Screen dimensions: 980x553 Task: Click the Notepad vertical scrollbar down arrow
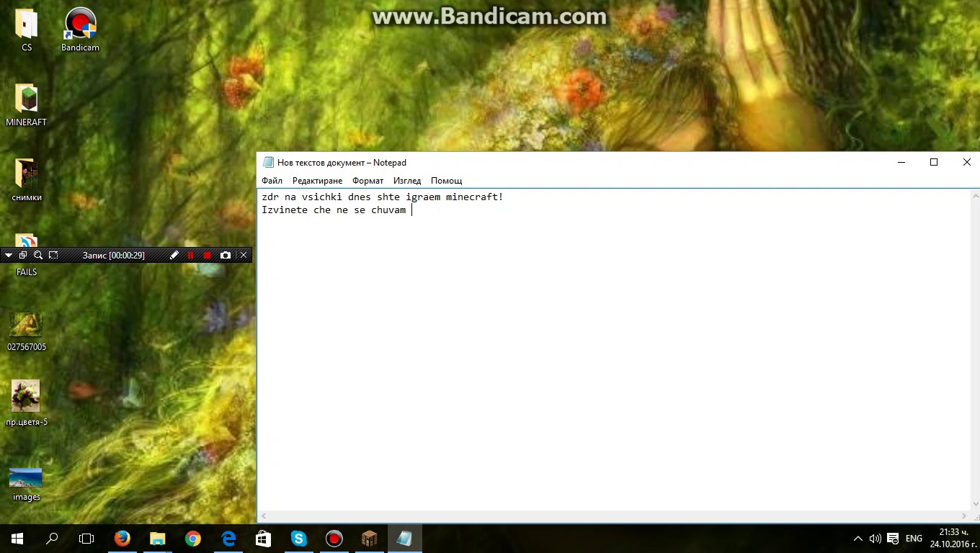pos(975,505)
